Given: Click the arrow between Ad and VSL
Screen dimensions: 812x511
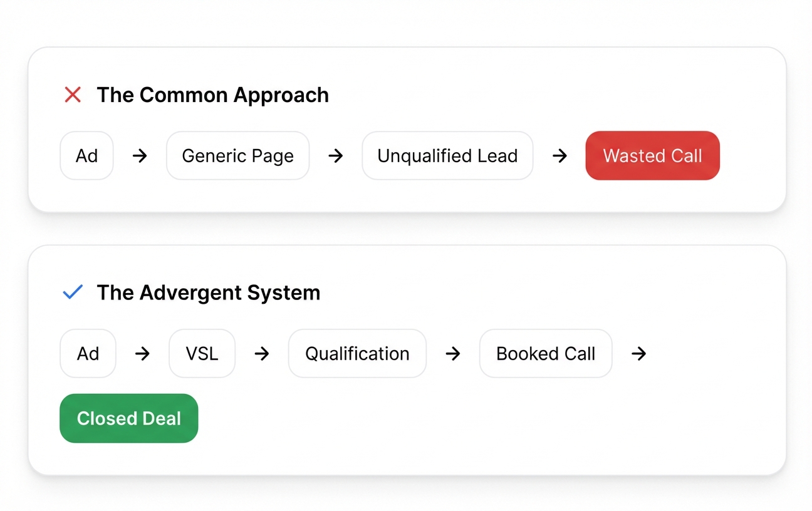Looking at the screenshot, I should click(x=142, y=354).
